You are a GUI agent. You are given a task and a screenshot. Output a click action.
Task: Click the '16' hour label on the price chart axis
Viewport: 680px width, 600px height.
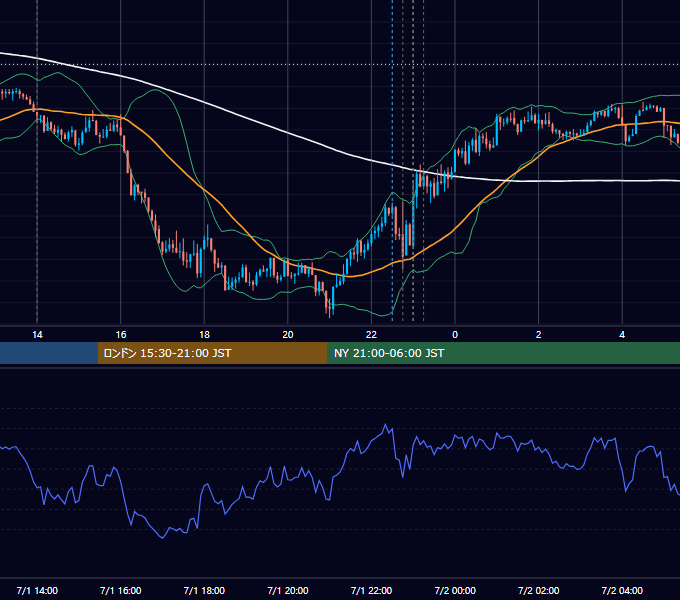pyautogui.click(x=121, y=335)
